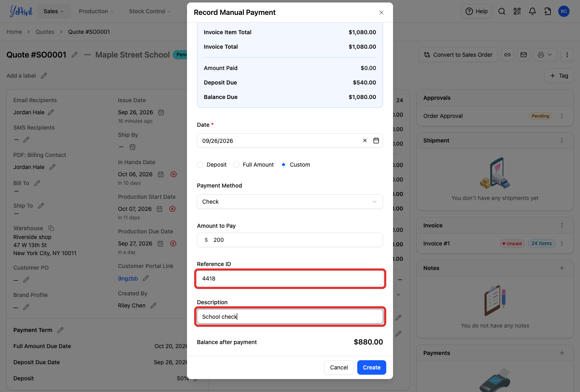Open Invoice panel options menu
The width and height of the screenshot is (580, 392).
562,225
